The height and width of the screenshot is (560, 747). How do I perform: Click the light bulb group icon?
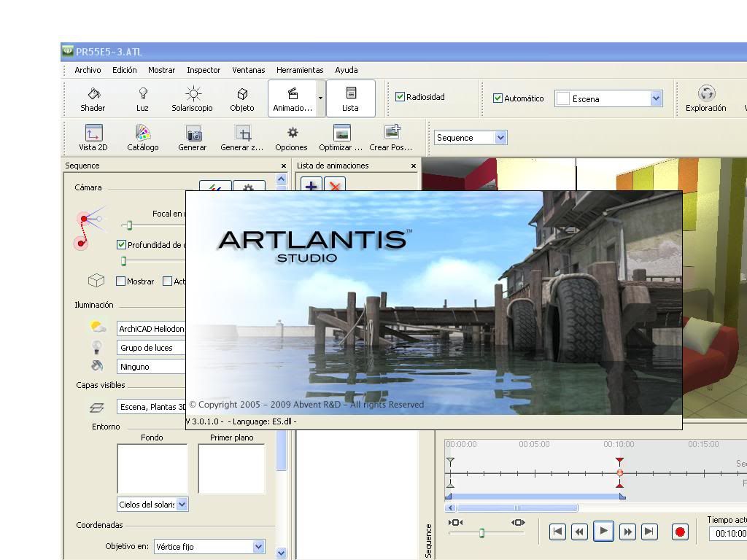pyautogui.click(x=97, y=347)
